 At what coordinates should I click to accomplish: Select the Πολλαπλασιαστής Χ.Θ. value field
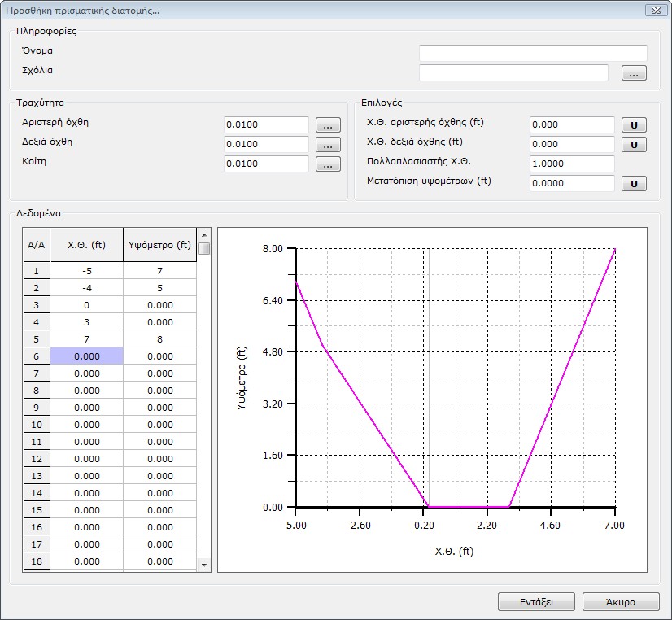coord(571,164)
